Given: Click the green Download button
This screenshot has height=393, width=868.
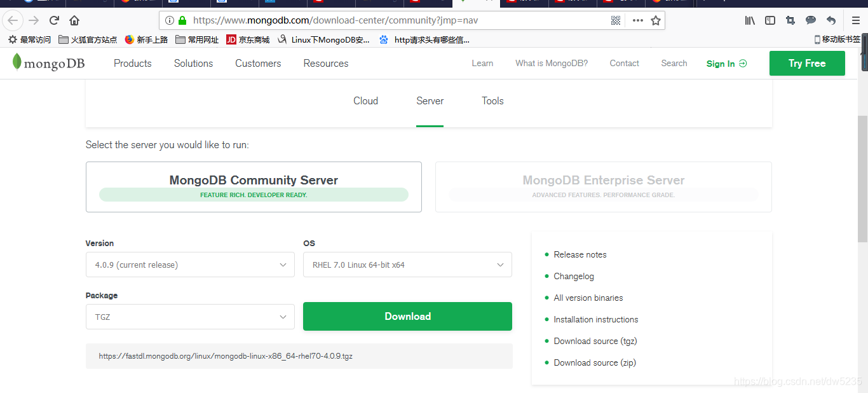Looking at the screenshot, I should (407, 316).
